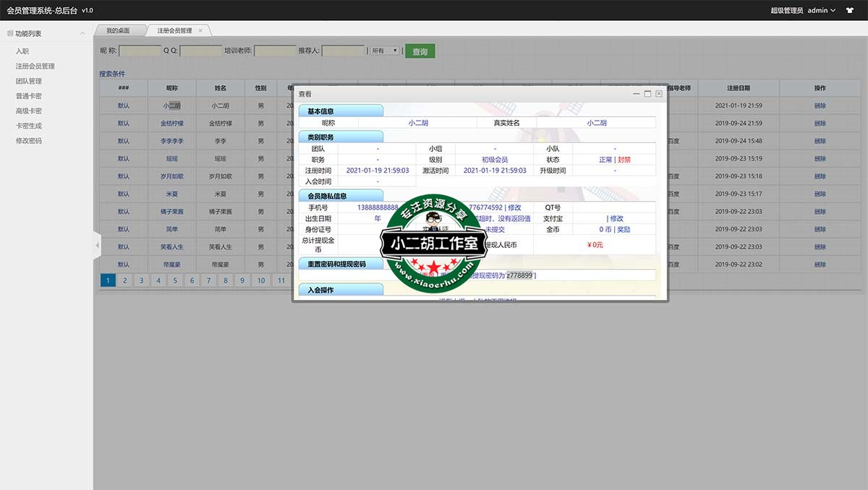Collapse the sidebar via the left-edge arrow
Screen dimensions: 868x490
coord(96,245)
